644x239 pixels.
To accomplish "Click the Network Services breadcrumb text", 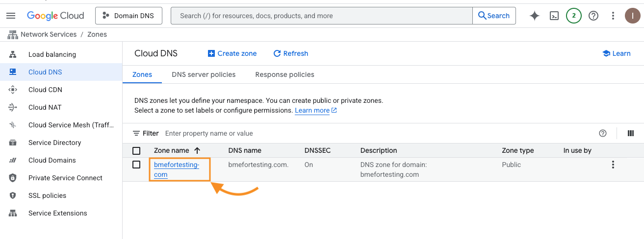I will (x=49, y=34).
